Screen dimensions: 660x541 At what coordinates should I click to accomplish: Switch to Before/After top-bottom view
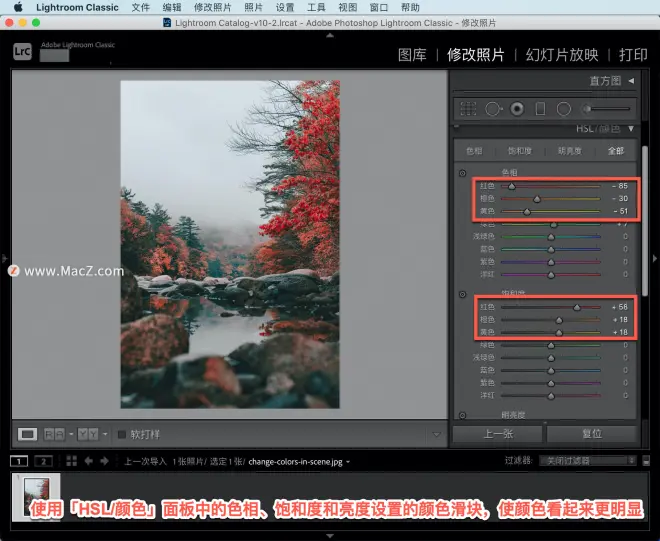pyautogui.click(x=88, y=434)
